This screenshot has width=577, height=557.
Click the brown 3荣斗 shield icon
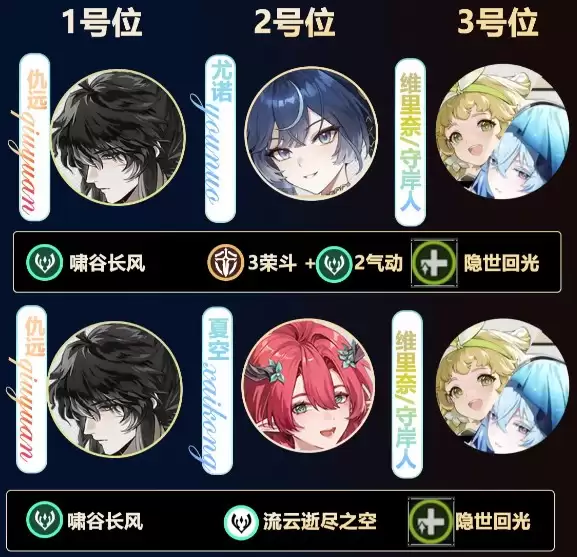[x=226, y=262]
